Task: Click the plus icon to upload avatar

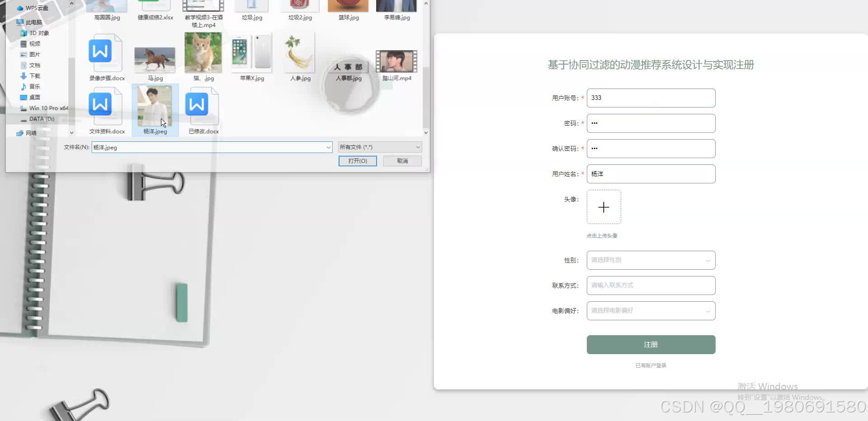Action: (604, 207)
